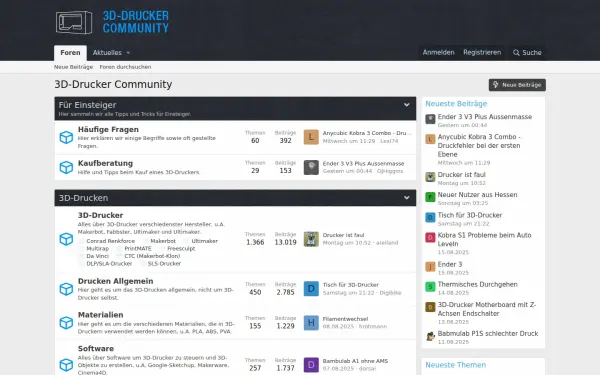Screen dimensions: 600x375
Task: Open the orange L avatar in Häufige Fragen row
Action: click(x=311, y=137)
